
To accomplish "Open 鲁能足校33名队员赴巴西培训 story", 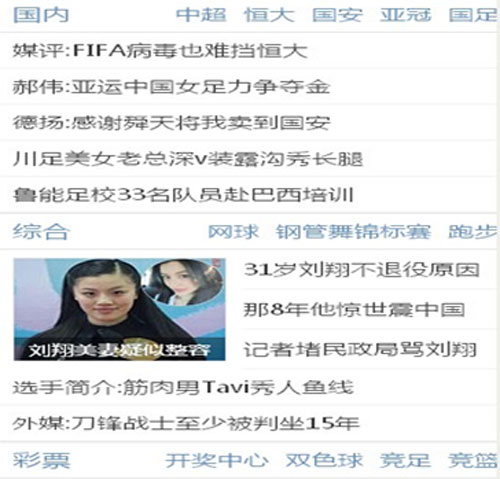I will (183, 195).
